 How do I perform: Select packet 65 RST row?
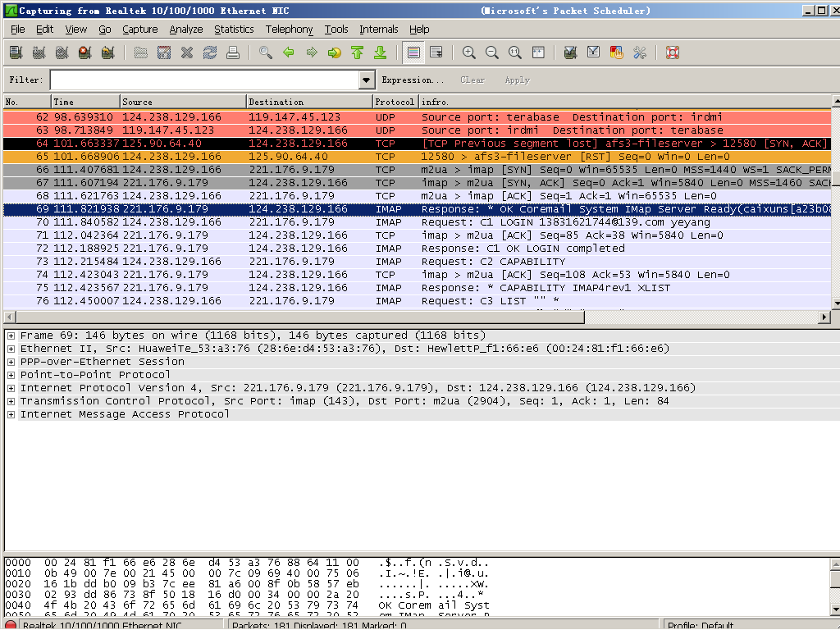[x=418, y=157]
